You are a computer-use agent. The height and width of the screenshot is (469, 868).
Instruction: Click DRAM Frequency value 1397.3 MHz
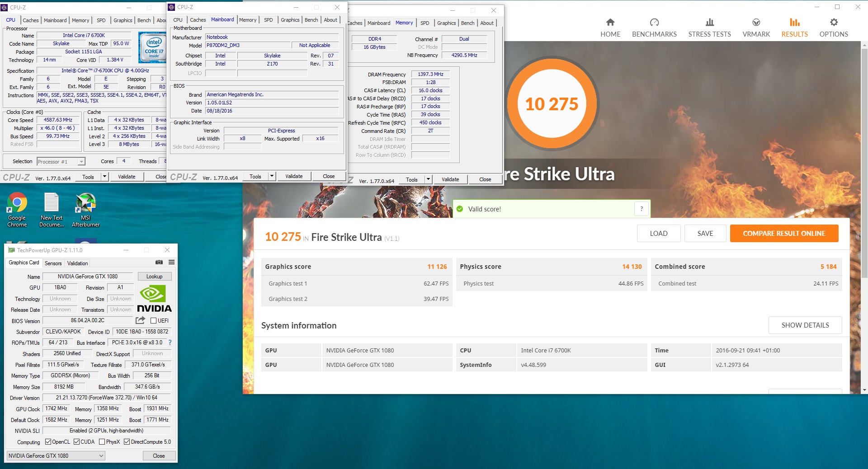pyautogui.click(x=430, y=74)
